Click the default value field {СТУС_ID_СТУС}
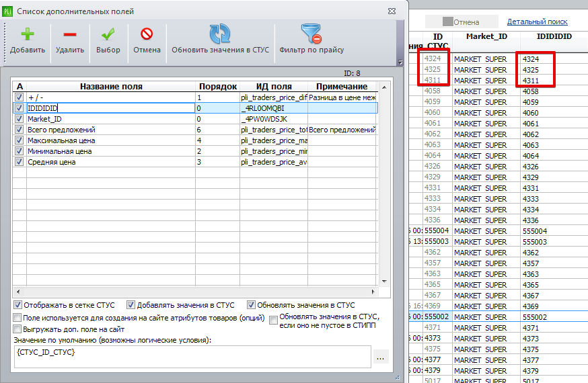The image size is (588, 383). [x=193, y=356]
